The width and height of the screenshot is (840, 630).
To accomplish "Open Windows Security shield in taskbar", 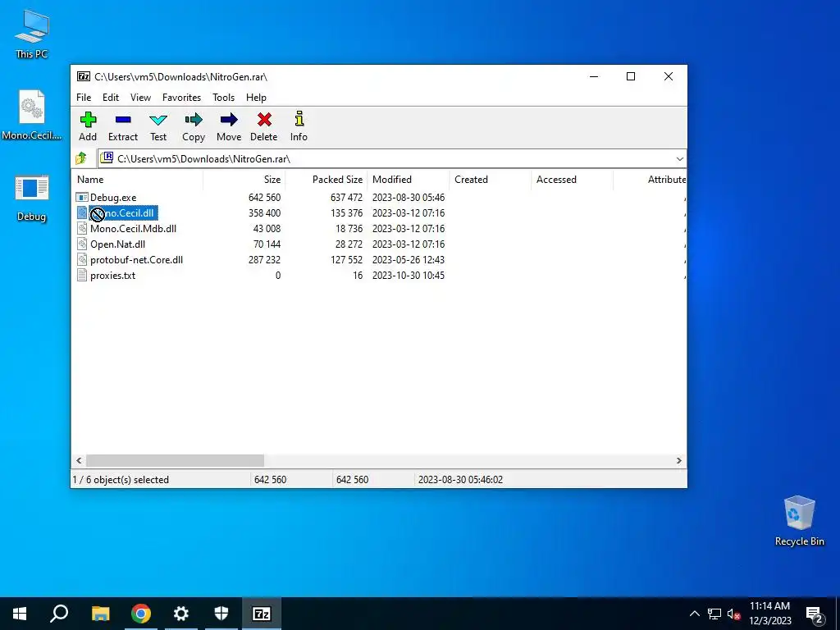I will [x=221, y=614].
